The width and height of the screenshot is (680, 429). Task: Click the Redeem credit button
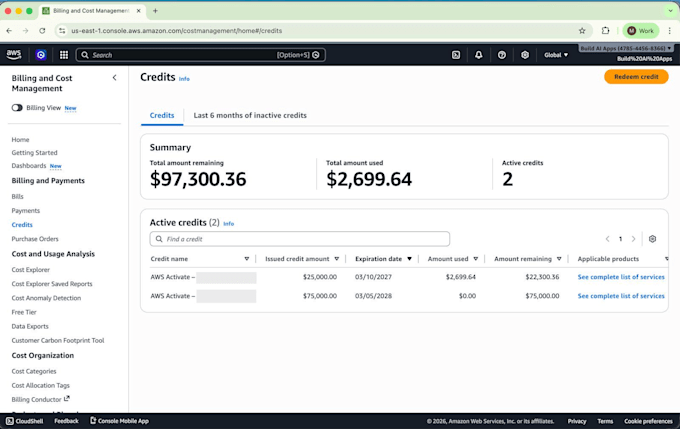pyautogui.click(x=636, y=77)
